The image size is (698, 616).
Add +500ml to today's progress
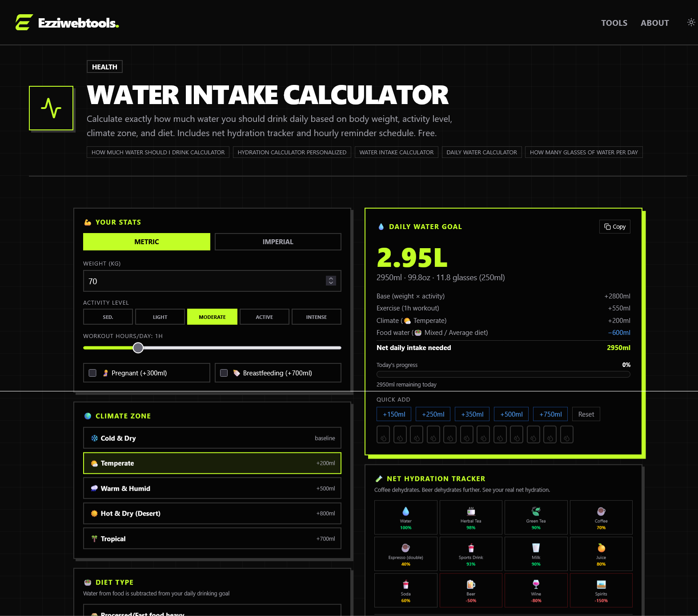(x=511, y=414)
